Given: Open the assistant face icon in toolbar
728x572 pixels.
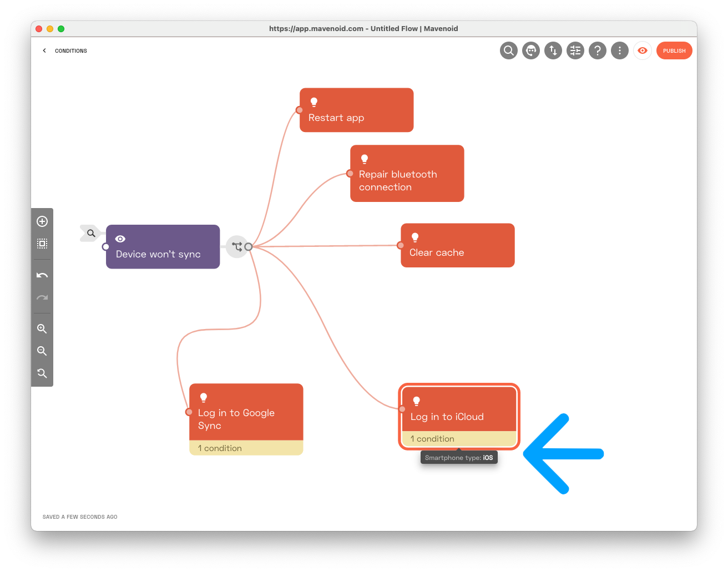Looking at the screenshot, I should pos(531,50).
